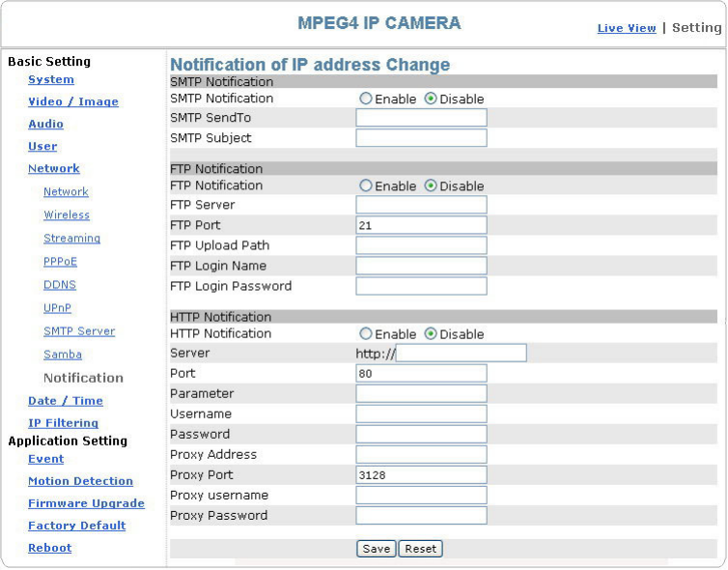Open the Wireless settings link
Screen dimensions: 728x570
click(67, 215)
